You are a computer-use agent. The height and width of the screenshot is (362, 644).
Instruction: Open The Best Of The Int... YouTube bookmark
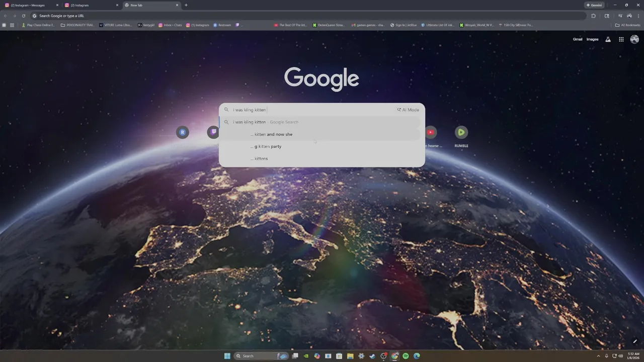[290, 25]
